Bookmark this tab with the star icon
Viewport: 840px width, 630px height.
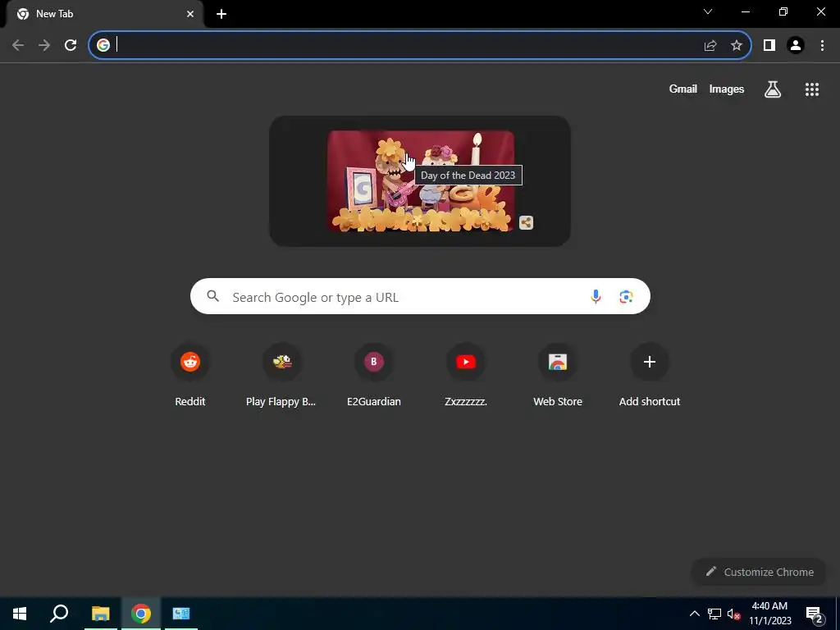click(737, 46)
